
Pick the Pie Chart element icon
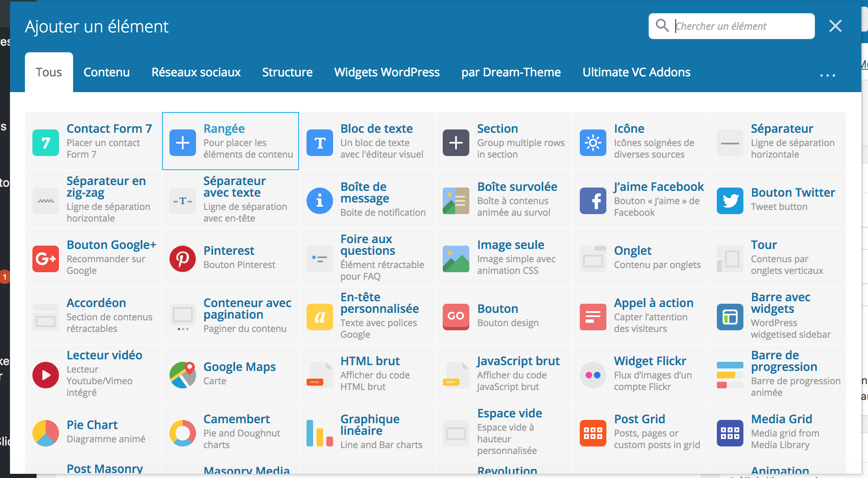pyautogui.click(x=46, y=433)
